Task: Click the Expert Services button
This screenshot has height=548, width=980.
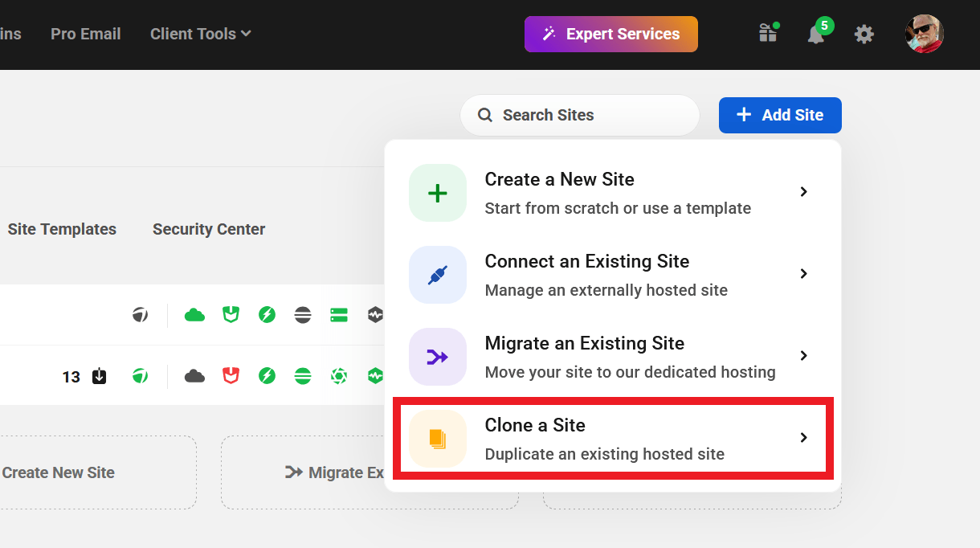Action: 610,34
